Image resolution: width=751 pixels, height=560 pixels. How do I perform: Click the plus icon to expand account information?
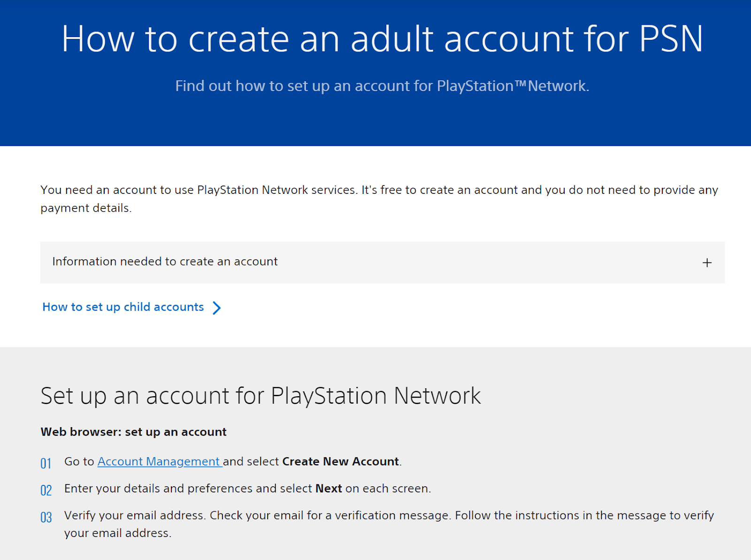(707, 263)
